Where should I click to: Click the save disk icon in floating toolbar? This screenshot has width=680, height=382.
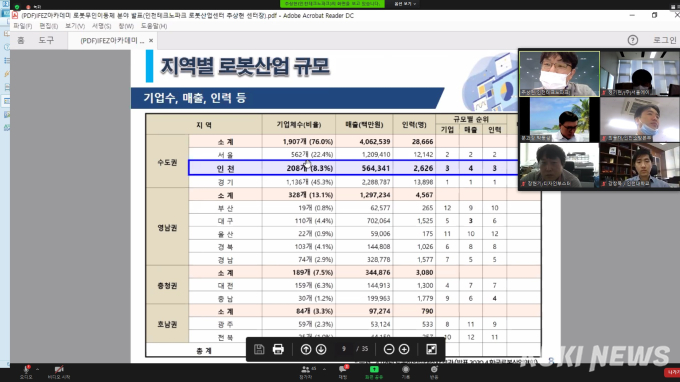(x=259, y=349)
